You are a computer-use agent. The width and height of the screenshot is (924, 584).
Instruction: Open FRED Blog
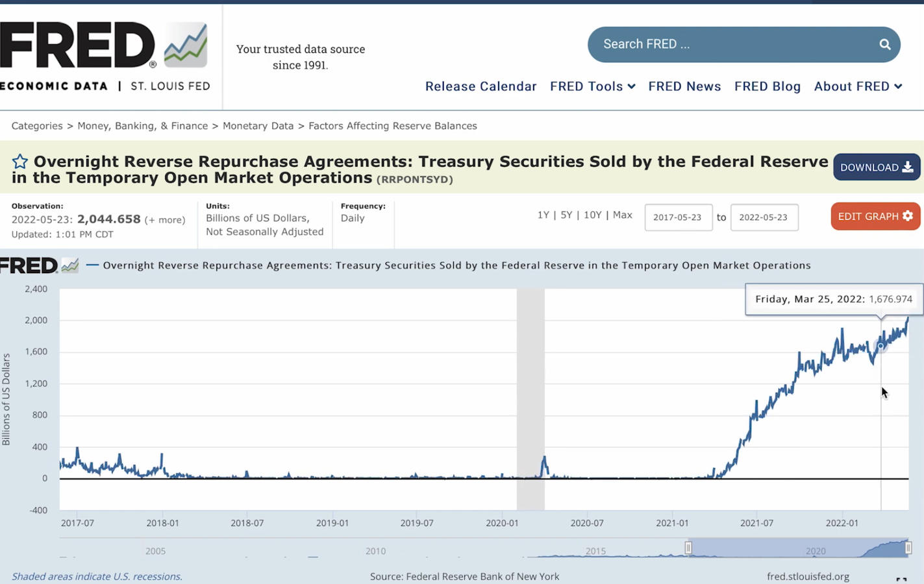768,86
